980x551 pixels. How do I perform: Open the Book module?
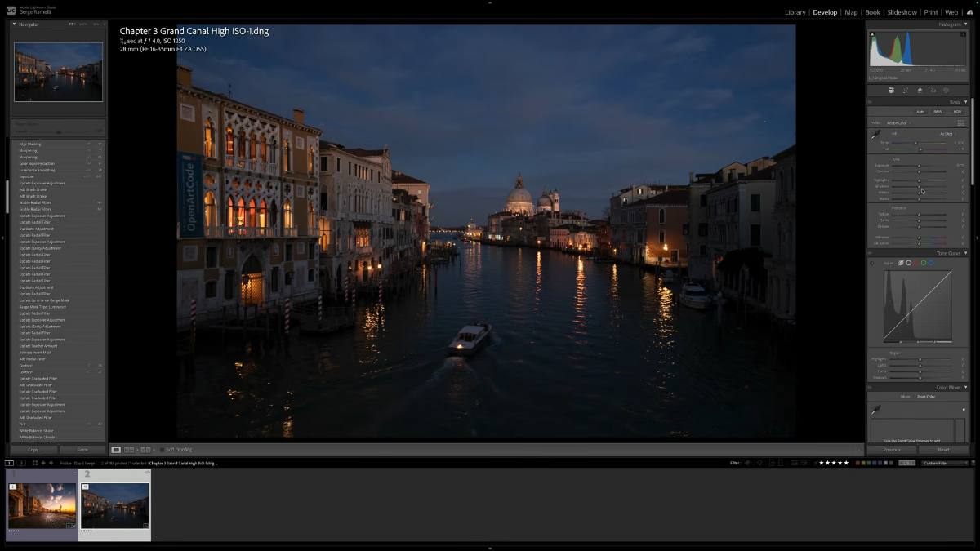873,12
